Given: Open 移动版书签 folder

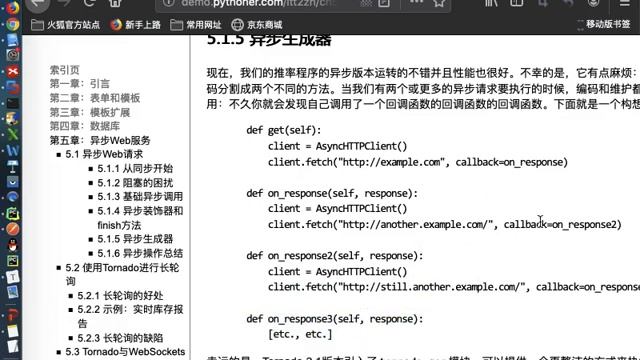Looking at the screenshot, I should pos(604,24).
